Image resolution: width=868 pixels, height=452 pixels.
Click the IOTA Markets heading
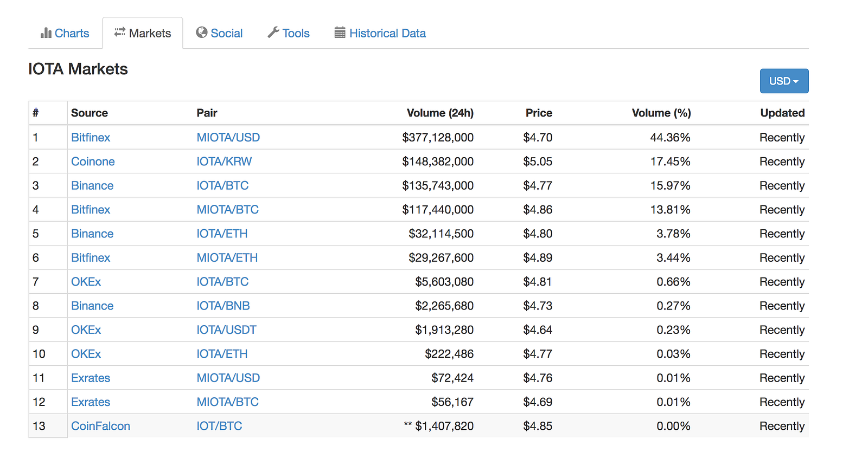(78, 69)
